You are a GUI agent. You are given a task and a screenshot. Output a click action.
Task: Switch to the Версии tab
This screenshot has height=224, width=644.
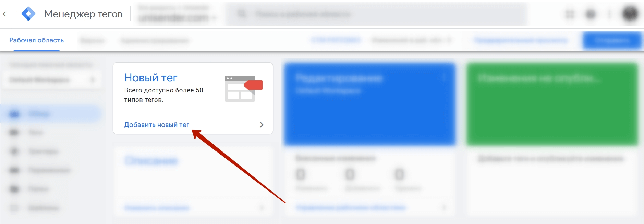[92, 41]
